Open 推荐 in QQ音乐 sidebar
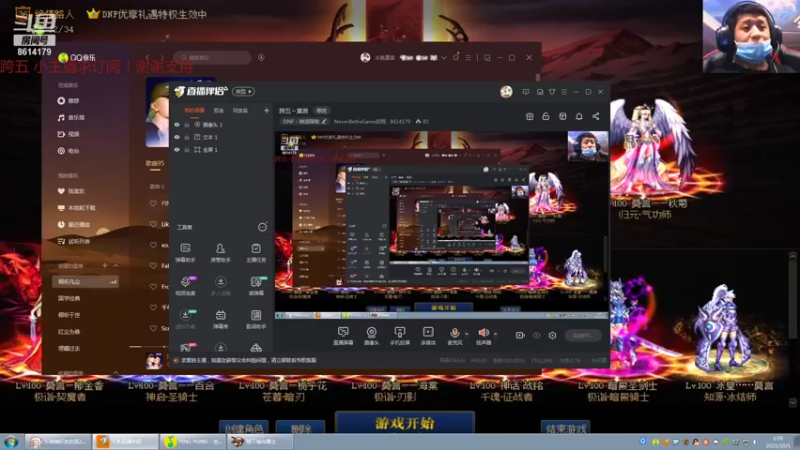Screen dimensions: 800x450 point(68,101)
